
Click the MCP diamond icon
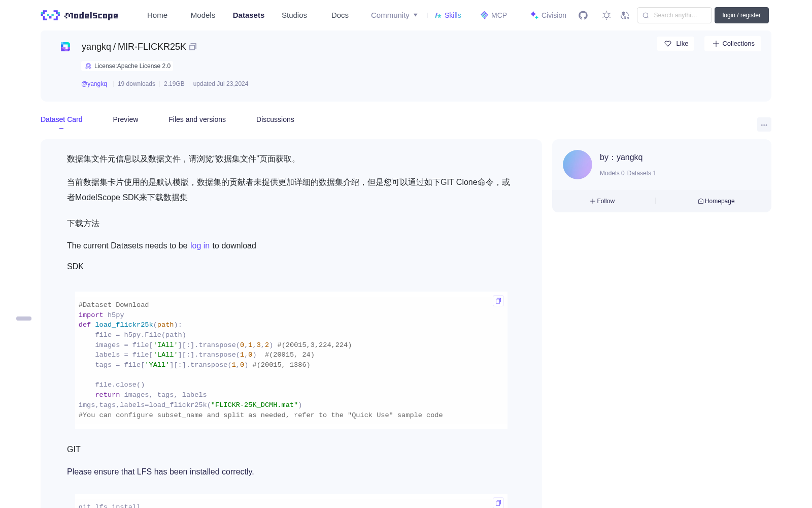point(484,15)
